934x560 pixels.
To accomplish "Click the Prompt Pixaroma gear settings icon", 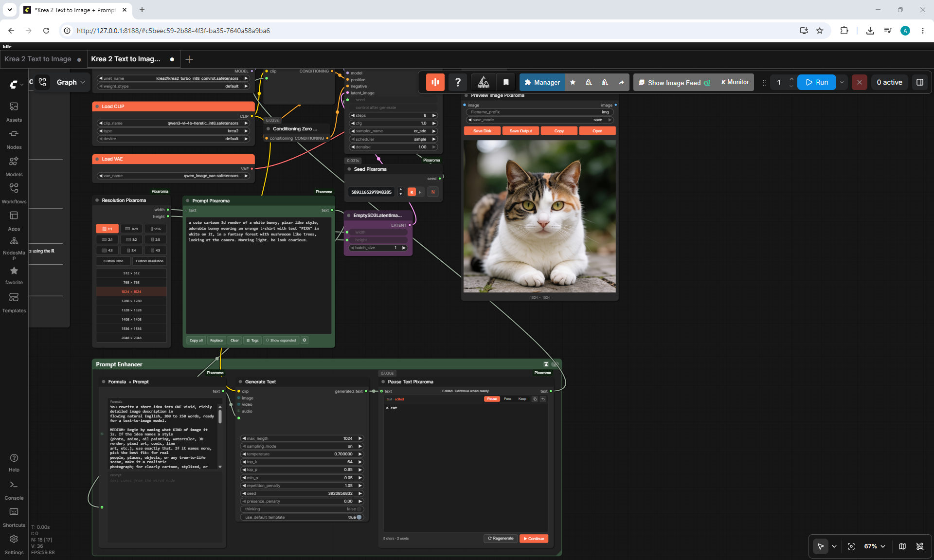I will [305, 340].
